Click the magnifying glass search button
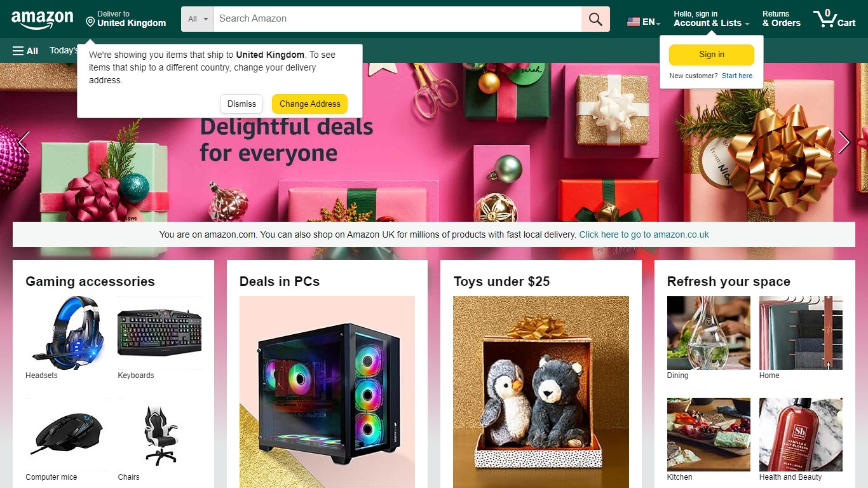 595,19
